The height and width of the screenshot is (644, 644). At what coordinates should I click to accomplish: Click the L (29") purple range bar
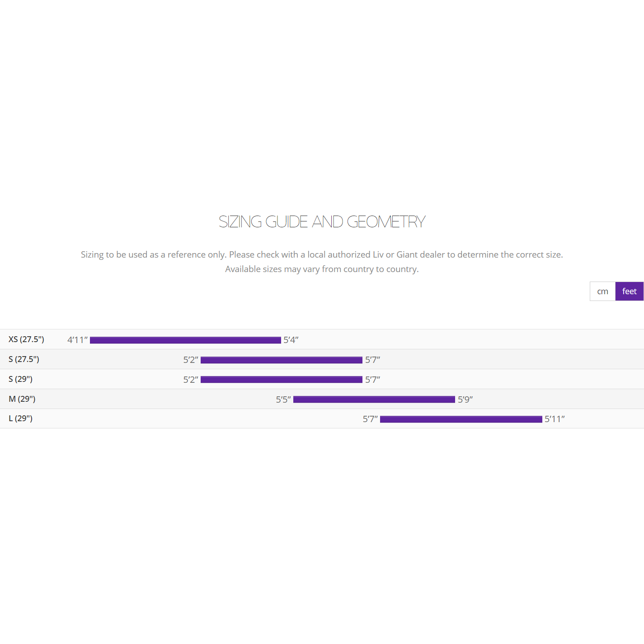click(x=461, y=419)
